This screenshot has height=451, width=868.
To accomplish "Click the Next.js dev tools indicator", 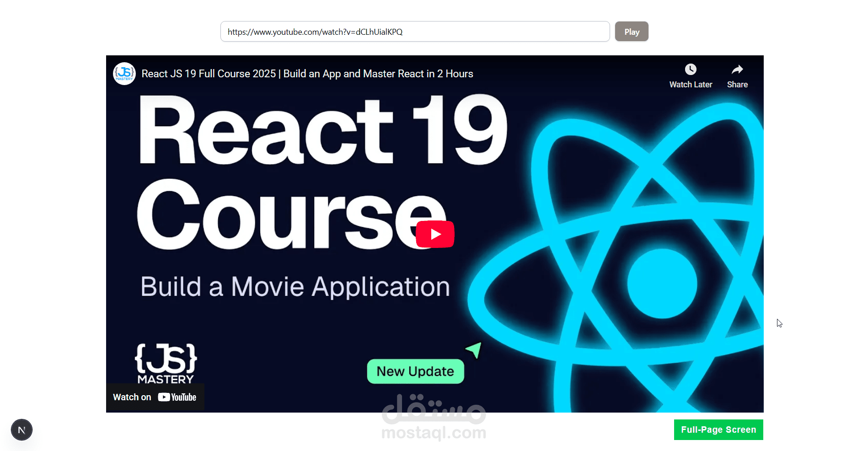I will 21,430.
